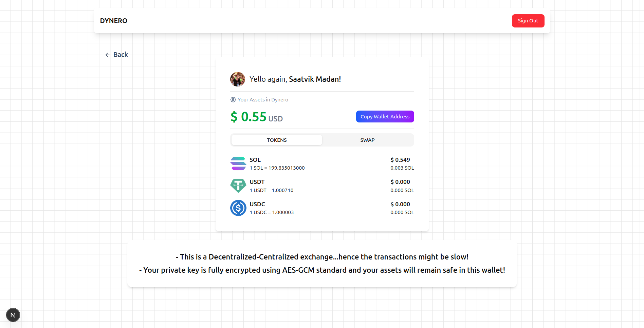Click the Saatvik Madan greeting name
The height and width of the screenshot is (328, 644).
coord(315,79)
